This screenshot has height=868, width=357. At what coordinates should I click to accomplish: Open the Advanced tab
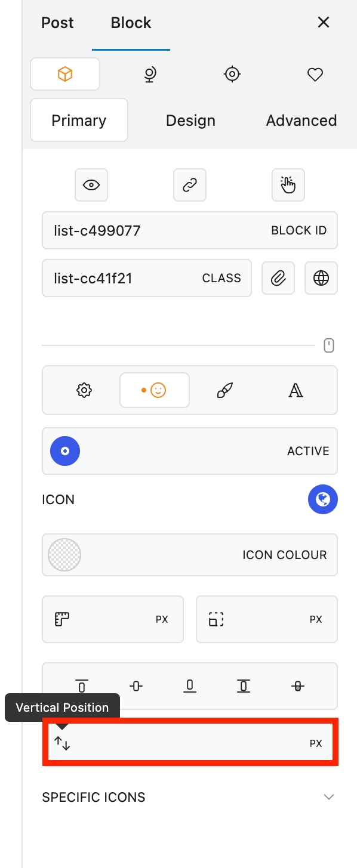(x=301, y=121)
